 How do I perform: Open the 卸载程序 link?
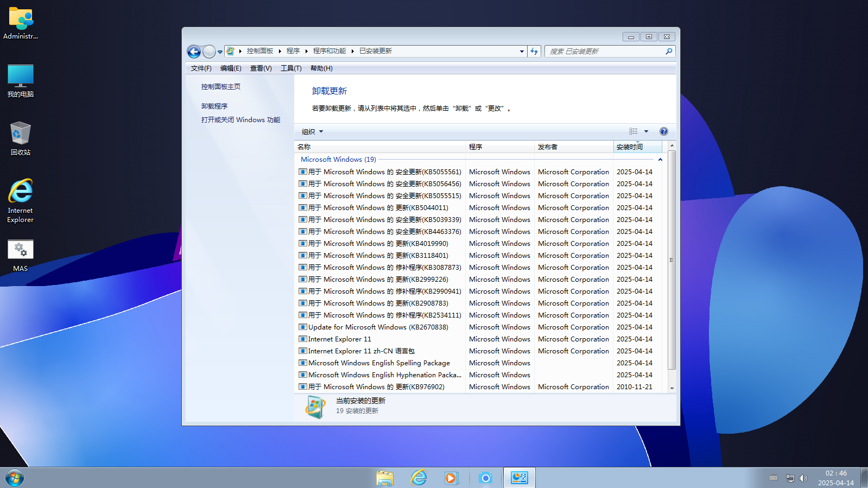(214, 106)
